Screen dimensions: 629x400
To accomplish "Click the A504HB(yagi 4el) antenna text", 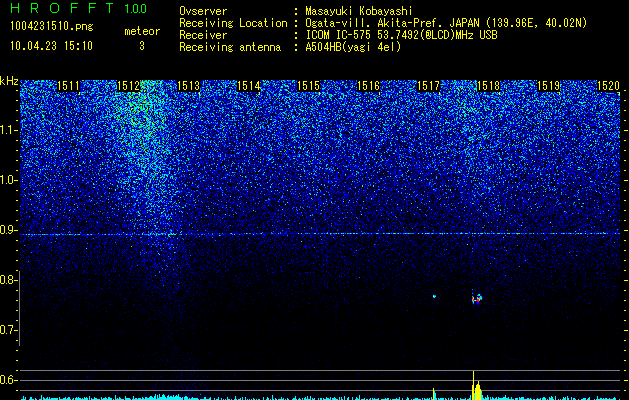I will coord(353,47).
